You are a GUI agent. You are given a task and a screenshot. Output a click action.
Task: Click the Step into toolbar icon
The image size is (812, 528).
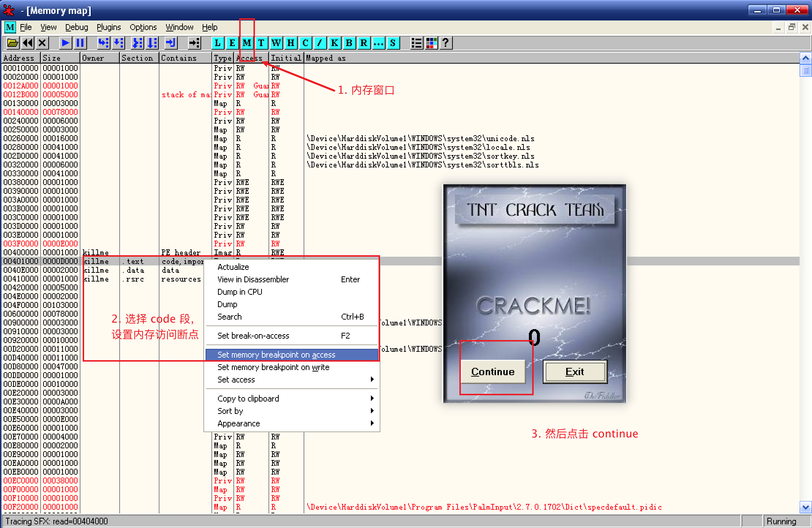pos(104,43)
